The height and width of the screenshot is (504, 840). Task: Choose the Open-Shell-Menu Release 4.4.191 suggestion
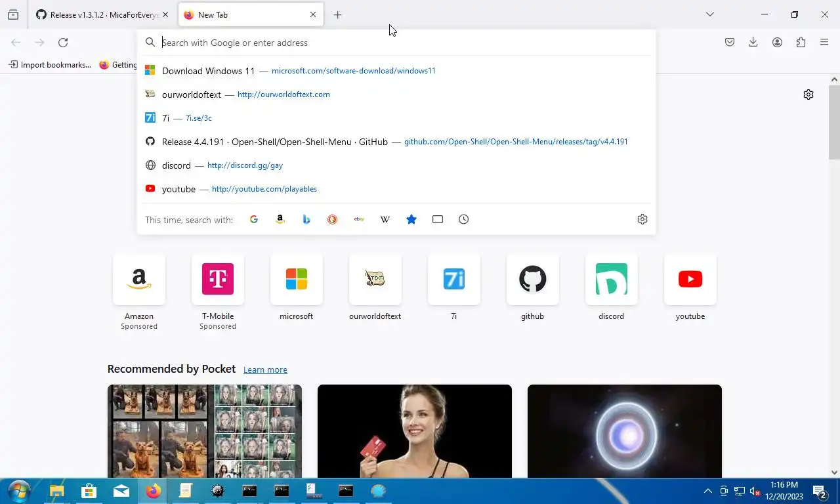click(396, 142)
